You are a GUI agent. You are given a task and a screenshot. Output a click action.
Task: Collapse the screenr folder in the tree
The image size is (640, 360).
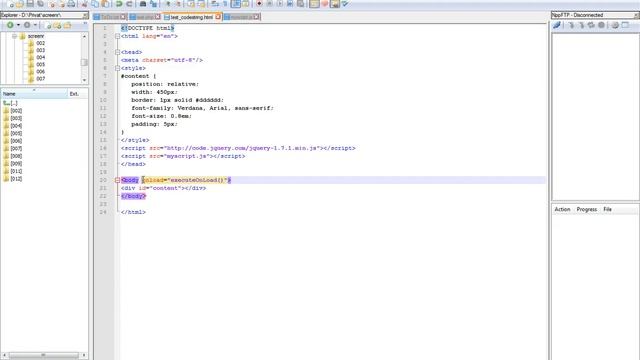click(x=14, y=36)
